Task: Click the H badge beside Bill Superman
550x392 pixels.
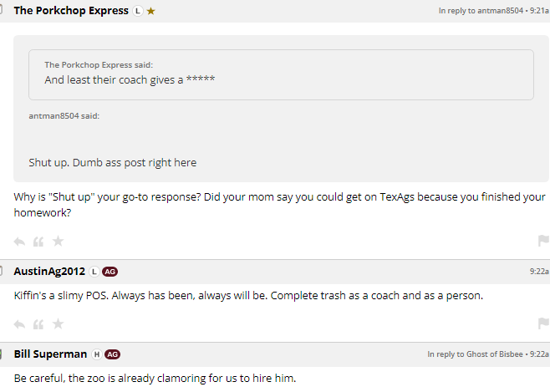Action: [x=97, y=354]
